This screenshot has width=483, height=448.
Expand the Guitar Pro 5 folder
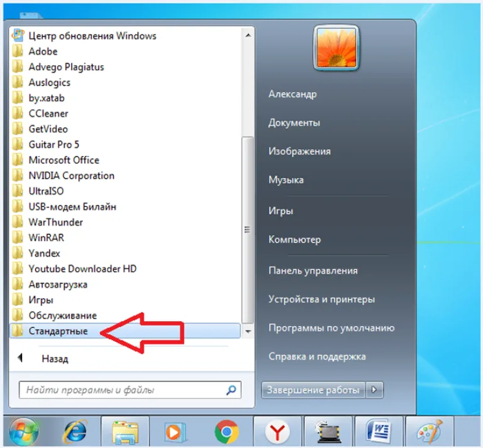pyautogui.click(x=54, y=145)
